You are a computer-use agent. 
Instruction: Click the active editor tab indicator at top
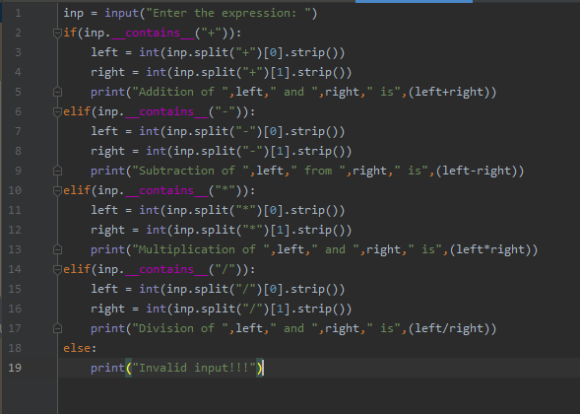[x=414, y=1]
